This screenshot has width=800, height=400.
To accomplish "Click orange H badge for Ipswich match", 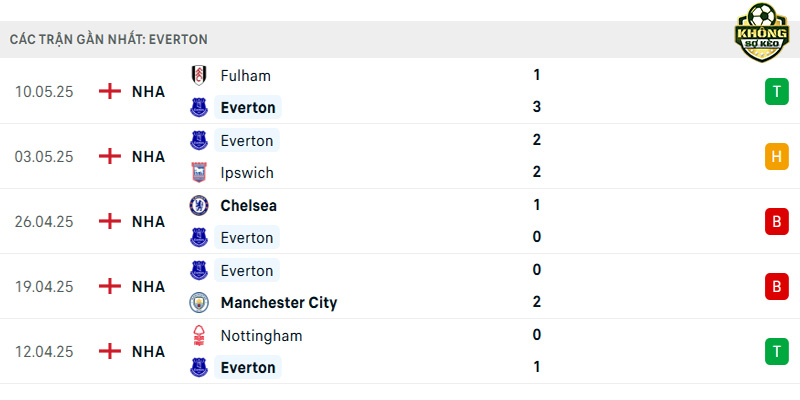I will [x=777, y=157].
